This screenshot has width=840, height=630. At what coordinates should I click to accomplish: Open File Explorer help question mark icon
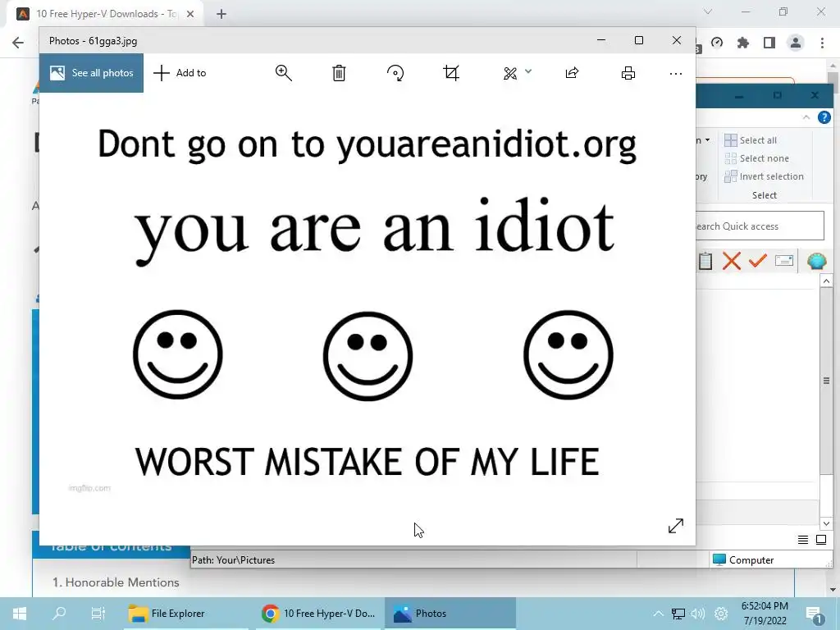824,117
